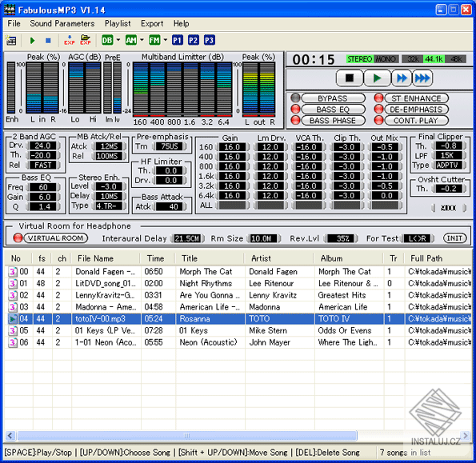The width and height of the screenshot is (476, 463).
Task: Sort playlist by Artist column header
Action: (x=279, y=258)
